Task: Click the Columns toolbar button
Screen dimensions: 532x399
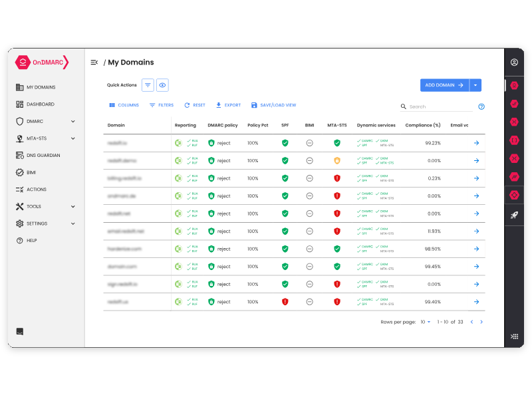Action: [x=124, y=105]
